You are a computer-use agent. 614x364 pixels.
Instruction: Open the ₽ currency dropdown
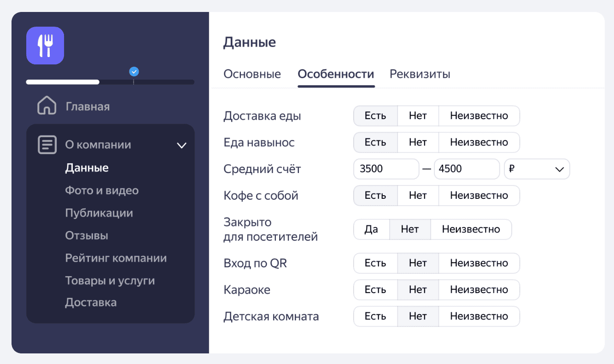[537, 169]
